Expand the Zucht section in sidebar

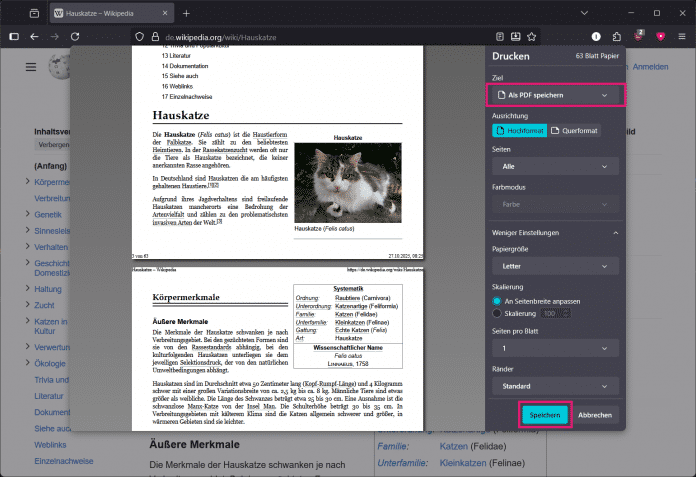[x=28, y=304]
